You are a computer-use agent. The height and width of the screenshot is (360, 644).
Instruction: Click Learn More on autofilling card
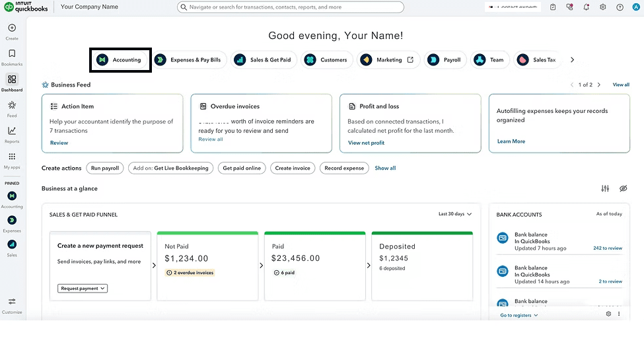click(x=511, y=141)
